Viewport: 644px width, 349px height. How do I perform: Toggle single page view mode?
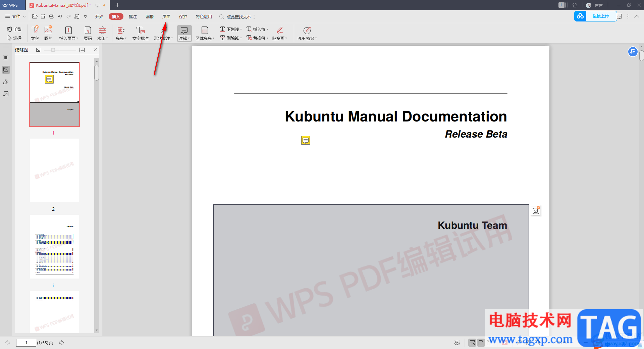pyautogui.click(x=481, y=343)
